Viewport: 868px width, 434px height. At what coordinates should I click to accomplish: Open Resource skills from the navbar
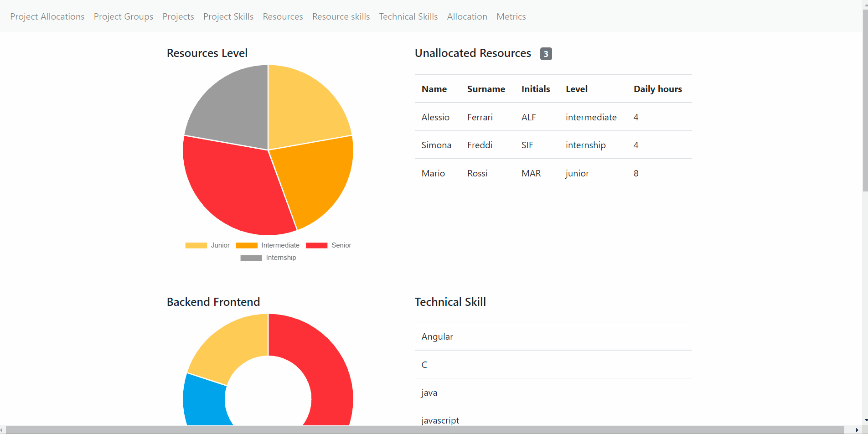[x=341, y=16]
